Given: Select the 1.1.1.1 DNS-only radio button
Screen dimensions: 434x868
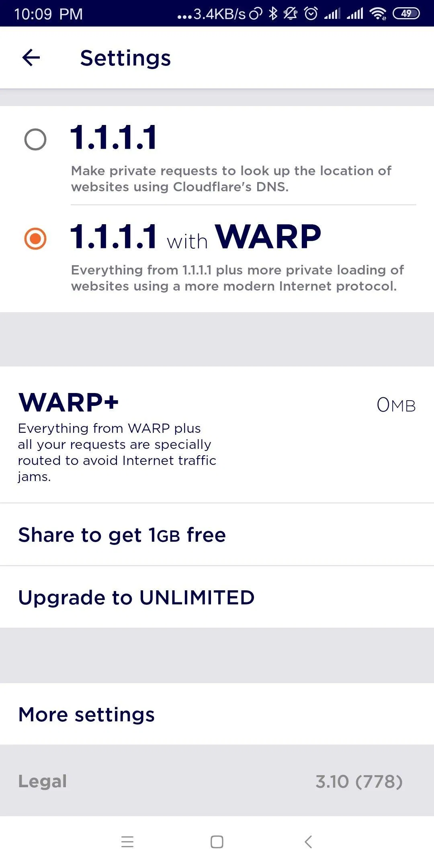Looking at the screenshot, I should pos(35,139).
